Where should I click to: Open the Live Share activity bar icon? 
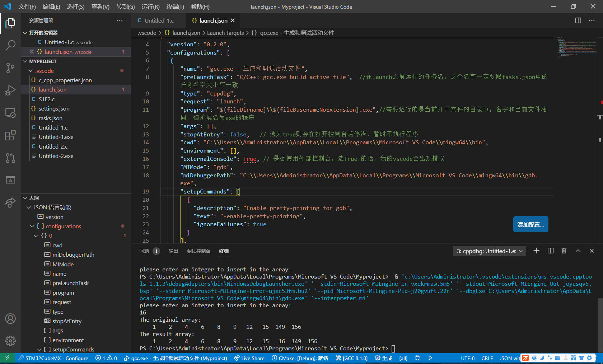click(x=10, y=203)
